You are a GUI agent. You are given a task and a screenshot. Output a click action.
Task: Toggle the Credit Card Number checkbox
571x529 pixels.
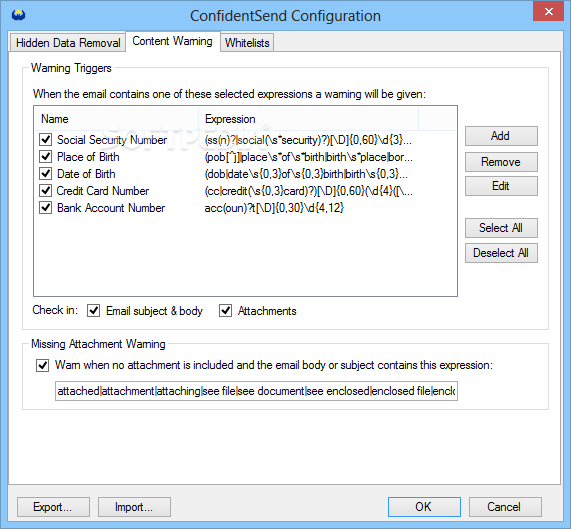(46, 190)
